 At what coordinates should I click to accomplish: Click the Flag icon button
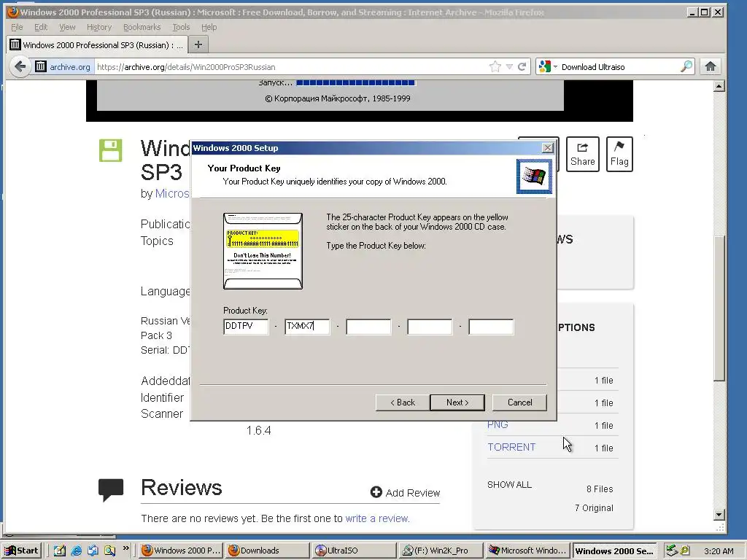tap(619, 155)
